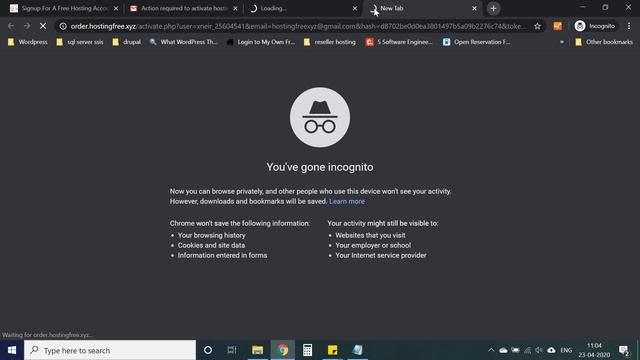640x360 pixels.
Task: Open the Calculator from the taskbar
Action: 307,350
